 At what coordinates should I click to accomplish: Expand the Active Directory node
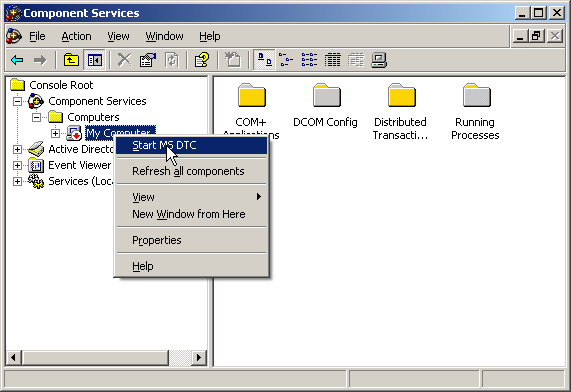point(17,149)
